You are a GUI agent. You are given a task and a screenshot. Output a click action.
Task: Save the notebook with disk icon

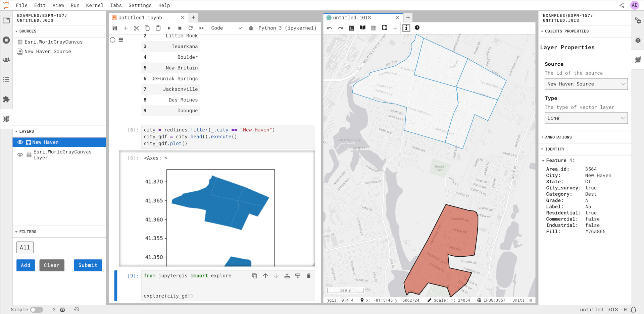point(115,28)
